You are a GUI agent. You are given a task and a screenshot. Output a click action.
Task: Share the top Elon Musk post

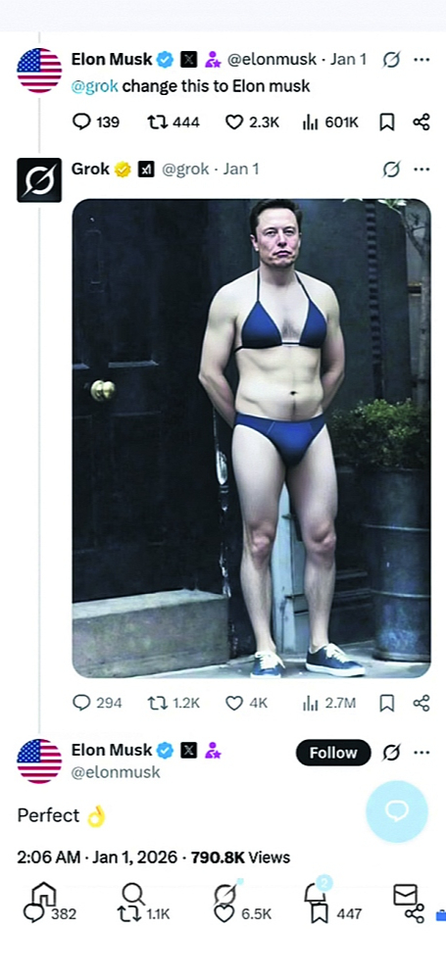pyautogui.click(x=421, y=122)
